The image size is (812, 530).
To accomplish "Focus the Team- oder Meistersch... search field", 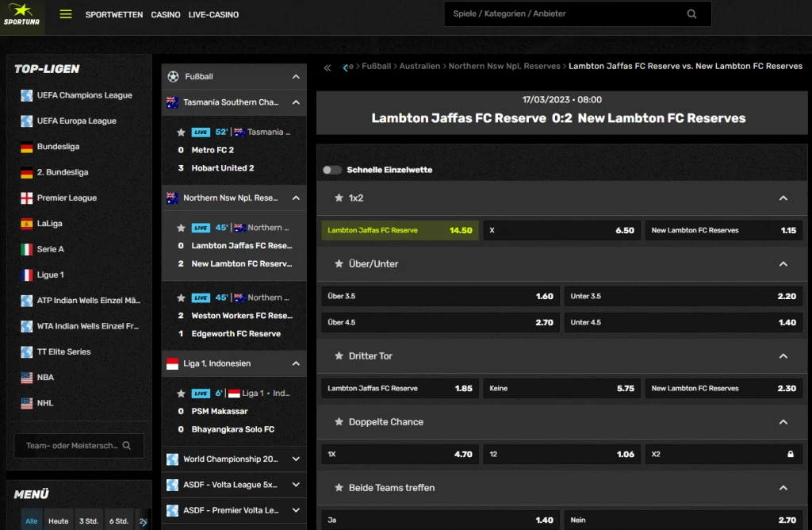I will tap(79, 446).
